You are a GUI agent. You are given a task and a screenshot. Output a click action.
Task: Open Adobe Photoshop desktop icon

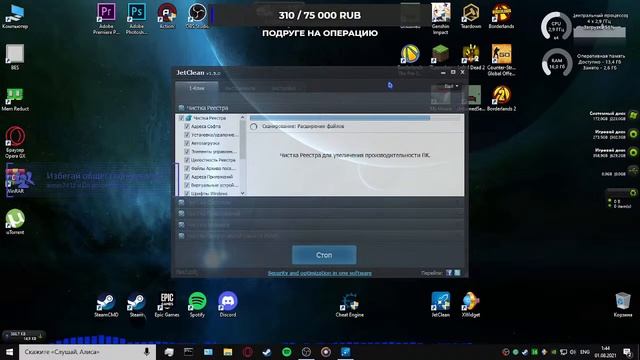click(137, 18)
